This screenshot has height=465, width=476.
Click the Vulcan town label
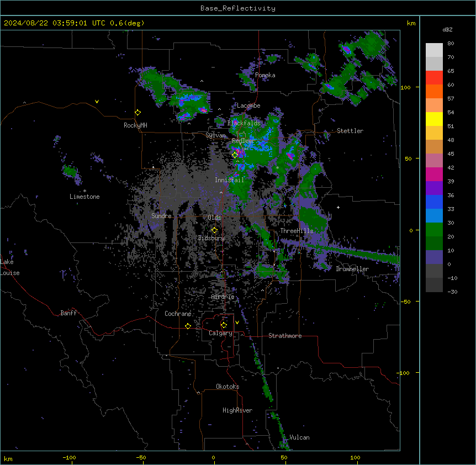point(299,437)
